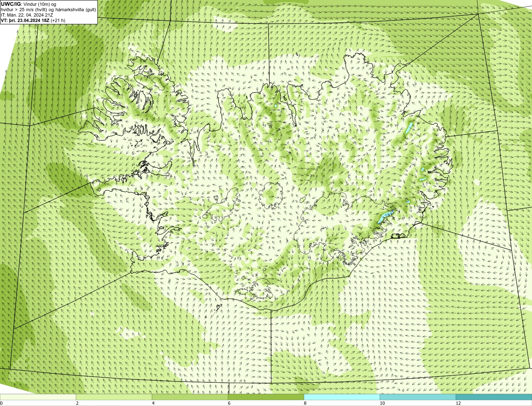This screenshot has height=406, width=532.
Task: Click the title line 'UWC/IG: Vindur (10m) og'
Action: click(28, 4)
